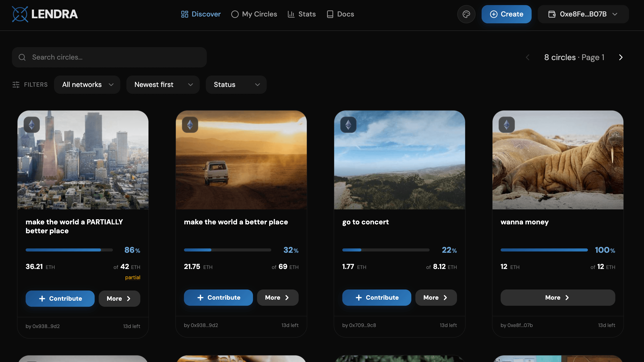Screen dimensions: 644x362
Task: Go to next page arrow
Action: click(621, 57)
